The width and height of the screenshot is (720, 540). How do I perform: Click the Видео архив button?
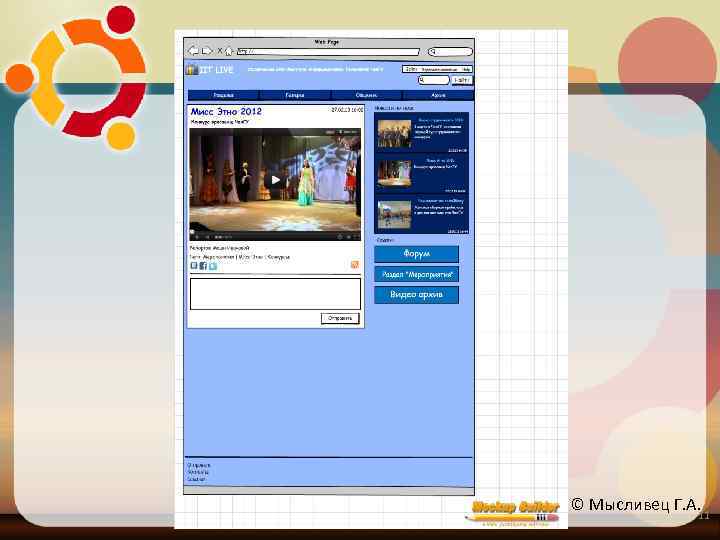416,295
